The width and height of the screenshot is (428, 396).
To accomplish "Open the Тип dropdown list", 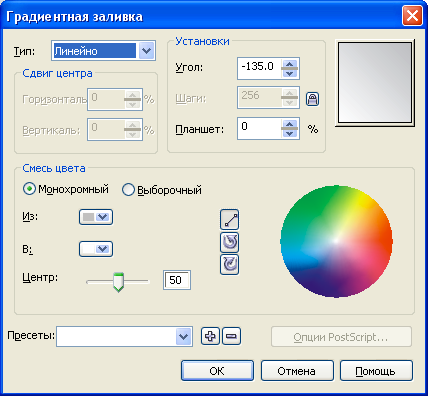I will point(147,51).
